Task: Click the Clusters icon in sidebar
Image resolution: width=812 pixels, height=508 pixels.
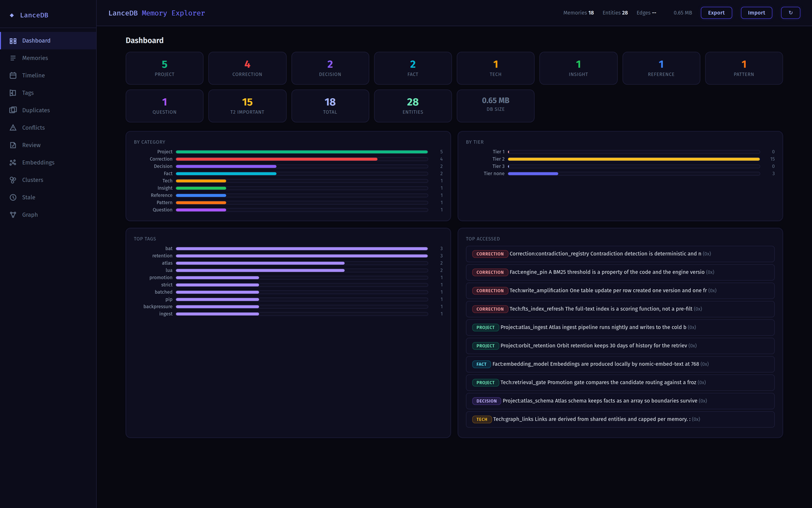Action: (x=13, y=180)
